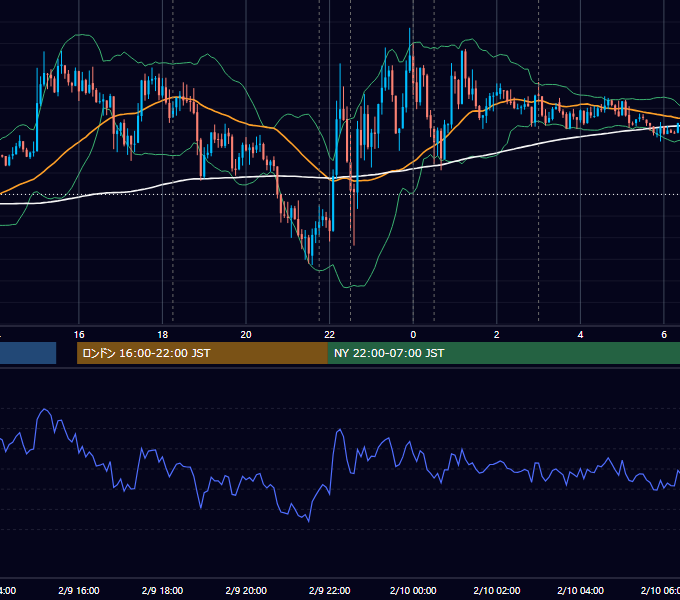The width and height of the screenshot is (680, 600).
Task: Click the 4 hour label on time axis
Action: (580, 335)
